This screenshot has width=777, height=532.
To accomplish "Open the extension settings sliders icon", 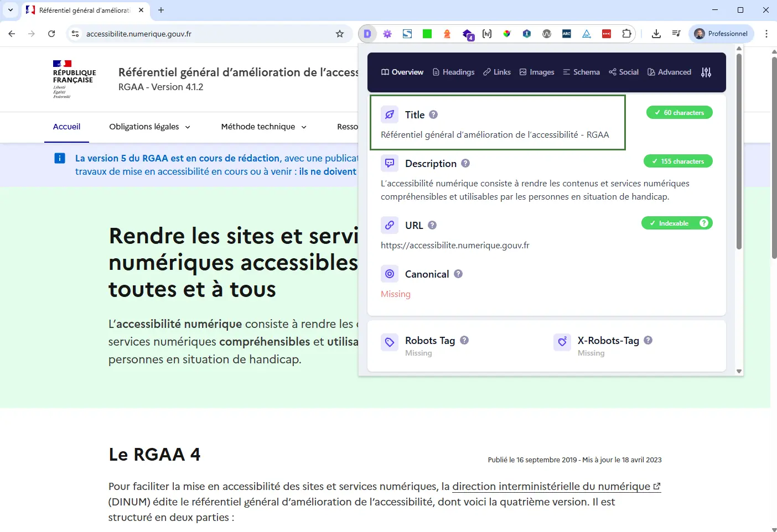I will coord(706,72).
